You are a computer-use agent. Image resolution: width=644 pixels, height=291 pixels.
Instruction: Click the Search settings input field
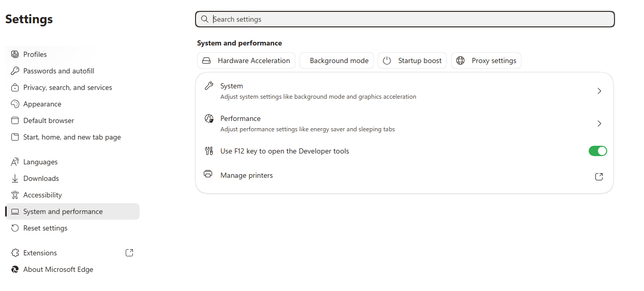pos(405,19)
